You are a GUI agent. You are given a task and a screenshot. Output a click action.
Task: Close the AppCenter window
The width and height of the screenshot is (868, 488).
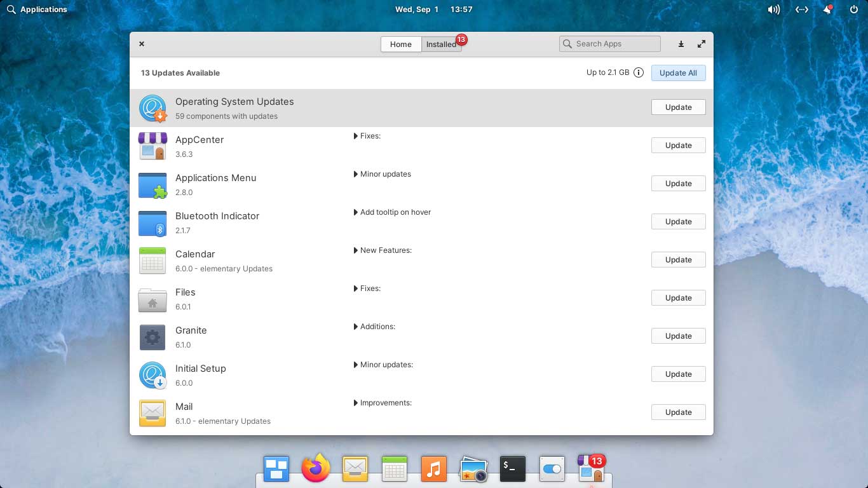pos(142,44)
